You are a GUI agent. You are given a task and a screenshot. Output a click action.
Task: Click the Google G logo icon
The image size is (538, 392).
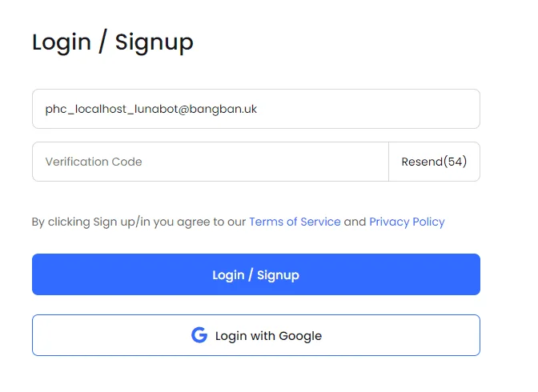(x=199, y=335)
